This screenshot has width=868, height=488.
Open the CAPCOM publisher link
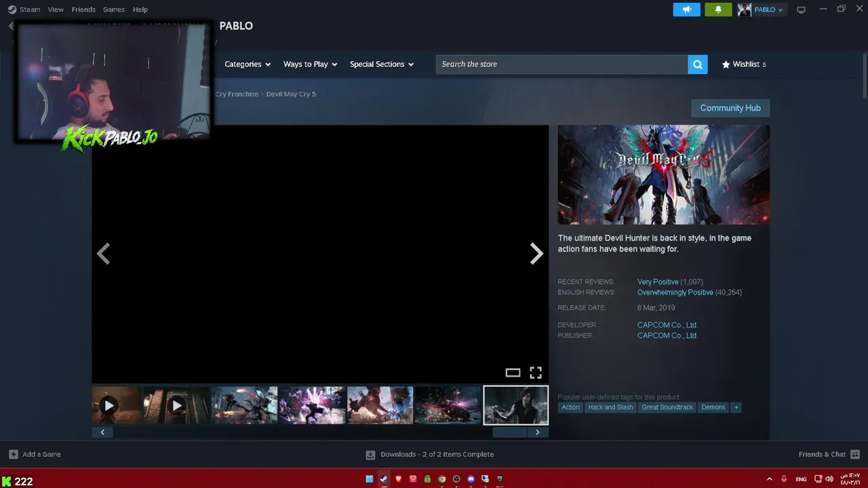coord(667,335)
